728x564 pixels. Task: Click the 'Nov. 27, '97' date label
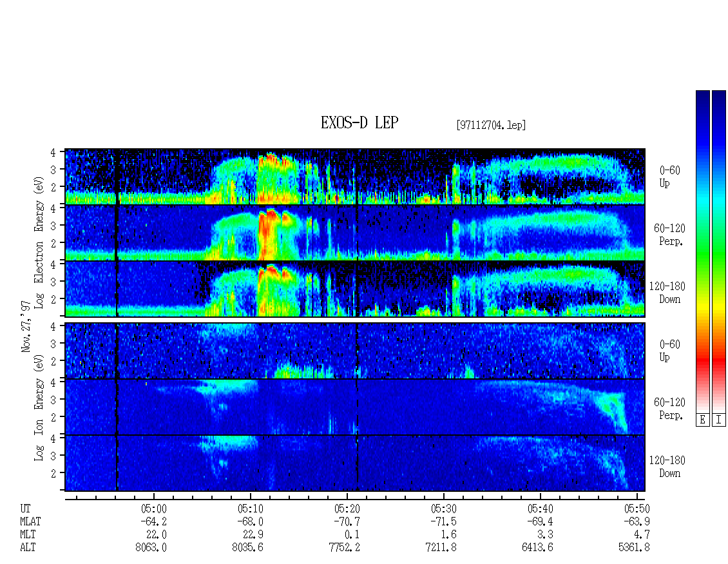(26, 326)
